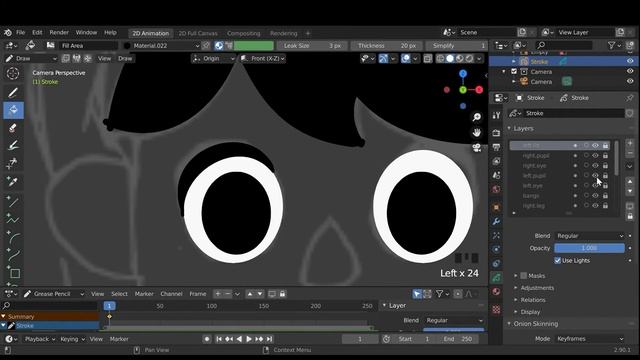Select the Erase tool
The image size is (640, 360).
[x=13, y=128]
